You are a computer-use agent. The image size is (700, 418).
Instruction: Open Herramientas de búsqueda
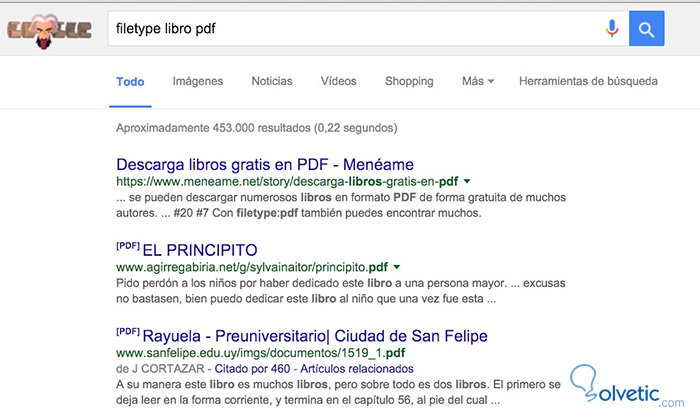[x=588, y=81]
